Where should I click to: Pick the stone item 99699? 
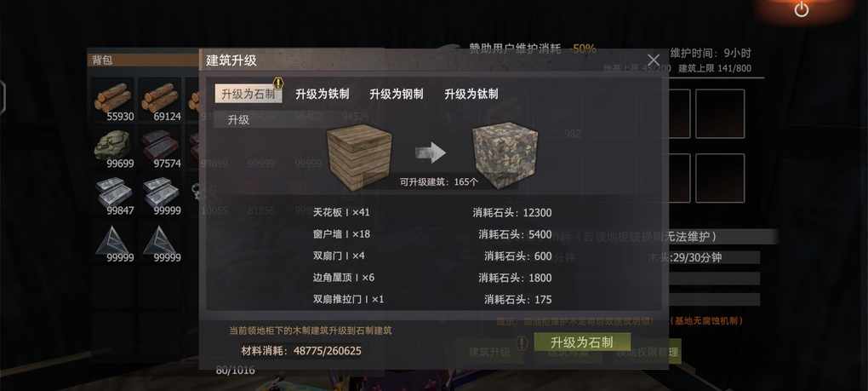pos(113,148)
